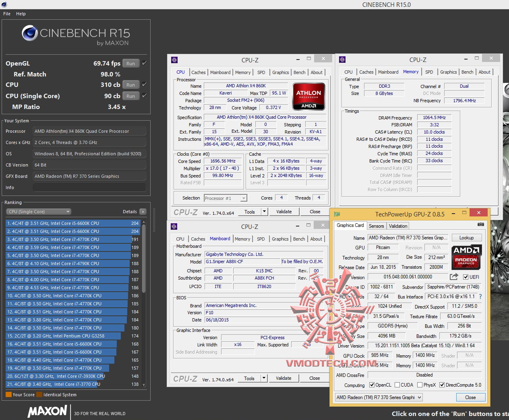This screenshot has width=509, height=420.
Task: Select ranking row 21 Intel Core i7-3770
Action: (x=72, y=384)
